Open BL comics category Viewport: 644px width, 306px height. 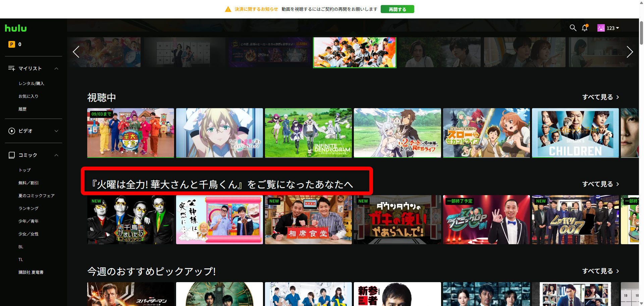pos(21,247)
